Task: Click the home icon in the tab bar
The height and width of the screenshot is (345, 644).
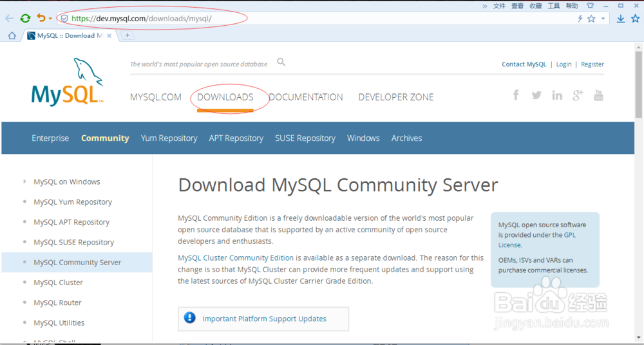Action: pos(12,36)
